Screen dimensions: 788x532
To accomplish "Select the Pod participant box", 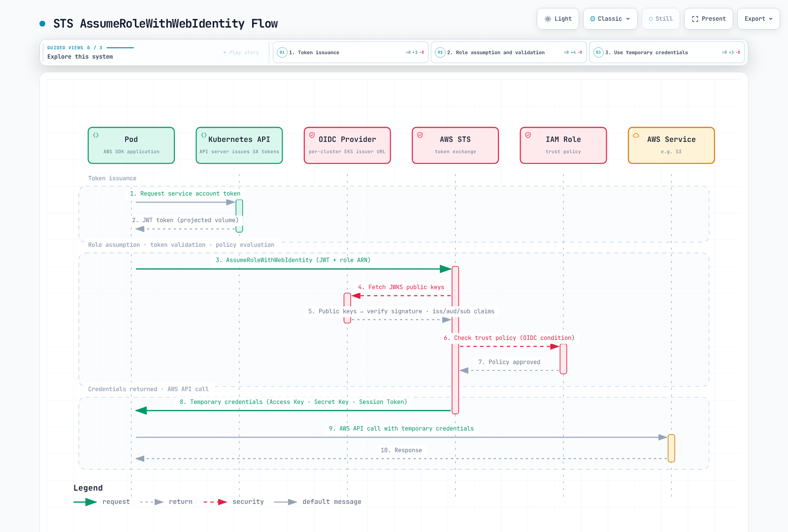I will coord(131,145).
